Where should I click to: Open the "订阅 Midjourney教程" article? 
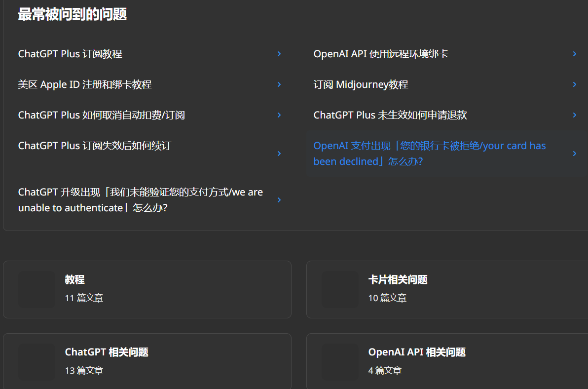(361, 85)
